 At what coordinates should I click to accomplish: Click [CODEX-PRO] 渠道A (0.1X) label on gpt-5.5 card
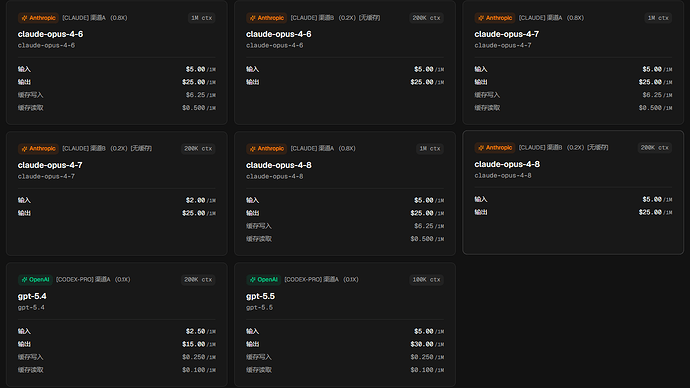click(321, 280)
